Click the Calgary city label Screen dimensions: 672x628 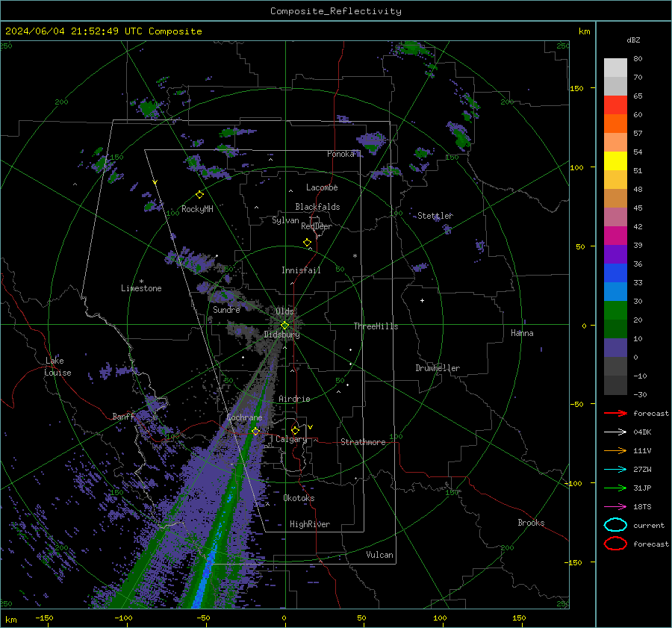tap(291, 439)
